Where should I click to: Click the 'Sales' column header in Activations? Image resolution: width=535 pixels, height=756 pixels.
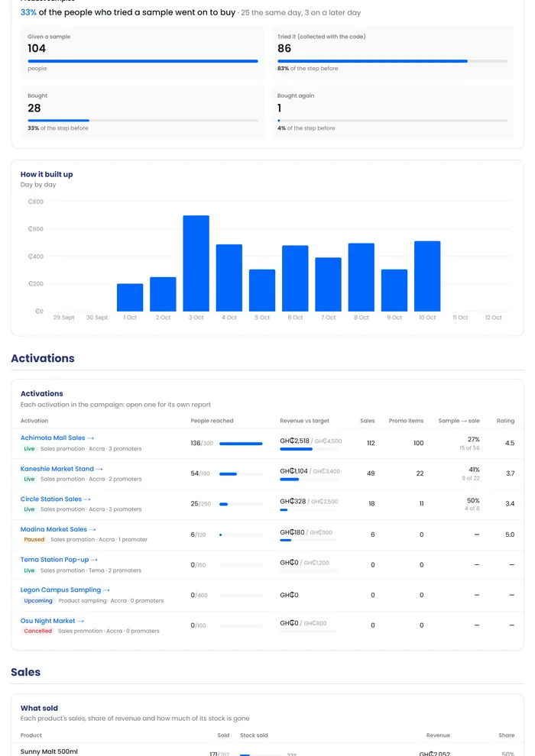pos(367,421)
